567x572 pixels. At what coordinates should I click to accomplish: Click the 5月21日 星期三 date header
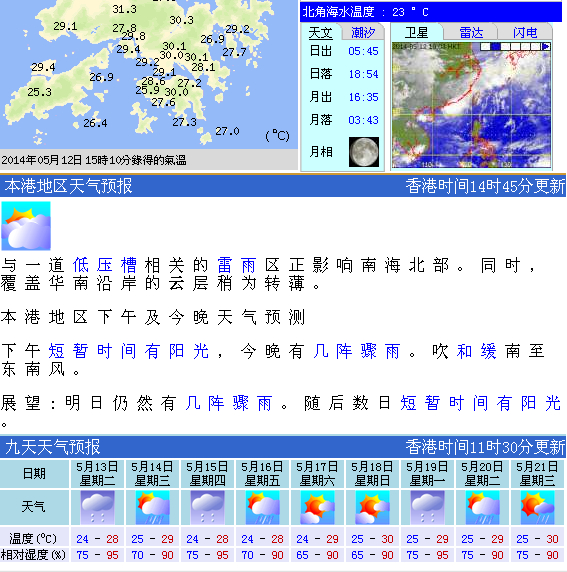(538, 474)
